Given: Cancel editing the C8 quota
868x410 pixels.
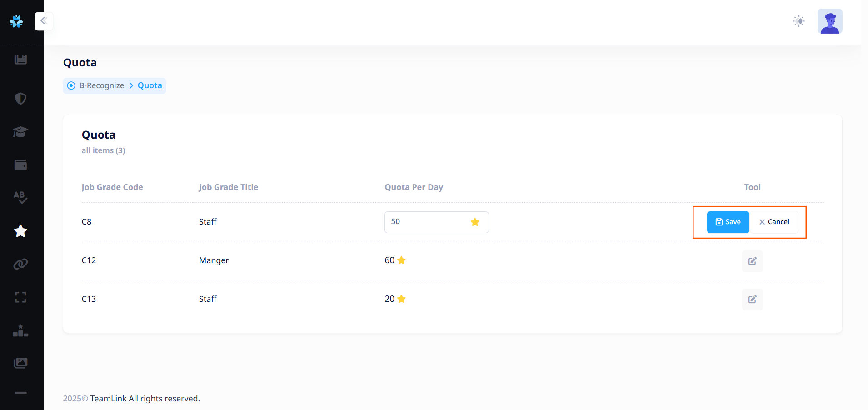Looking at the screenshot, I should 774,222.
